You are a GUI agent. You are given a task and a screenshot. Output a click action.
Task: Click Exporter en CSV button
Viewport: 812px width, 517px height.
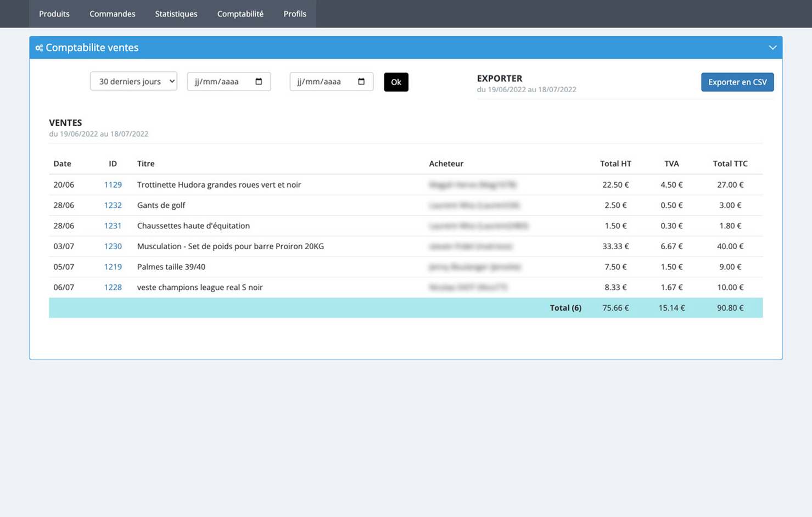point(737,82)
